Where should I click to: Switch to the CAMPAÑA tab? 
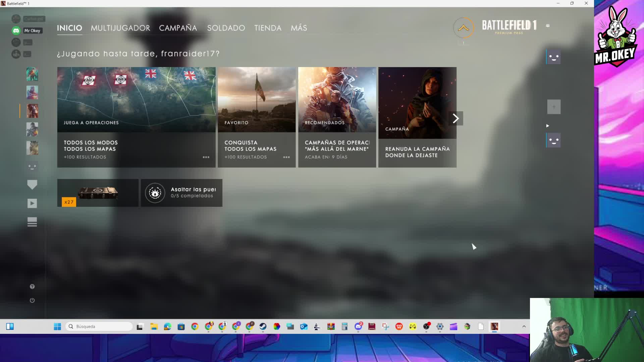pos(178,28)
